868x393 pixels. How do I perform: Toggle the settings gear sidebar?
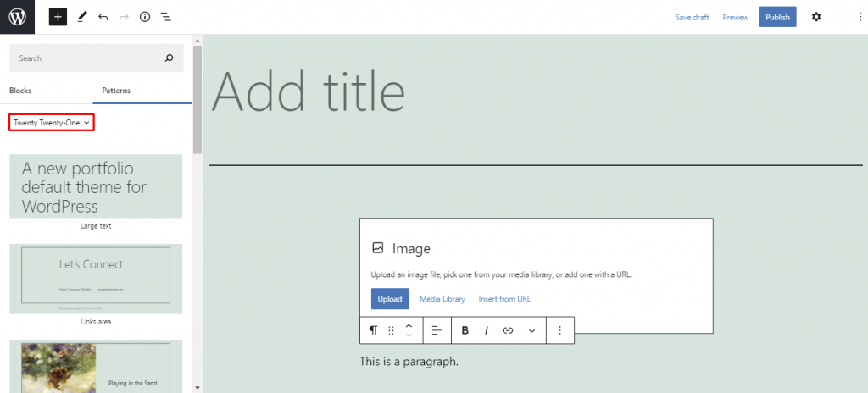click(816, 17)
